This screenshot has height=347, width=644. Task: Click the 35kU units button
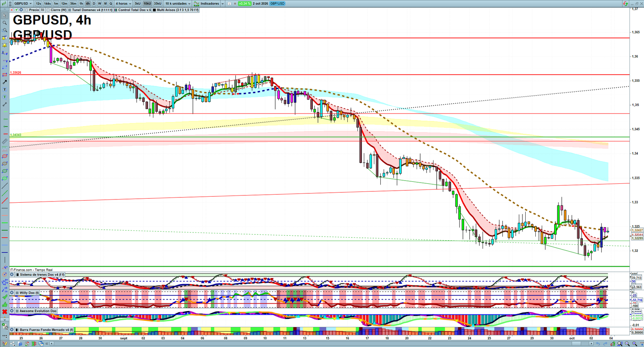point(157,4)
